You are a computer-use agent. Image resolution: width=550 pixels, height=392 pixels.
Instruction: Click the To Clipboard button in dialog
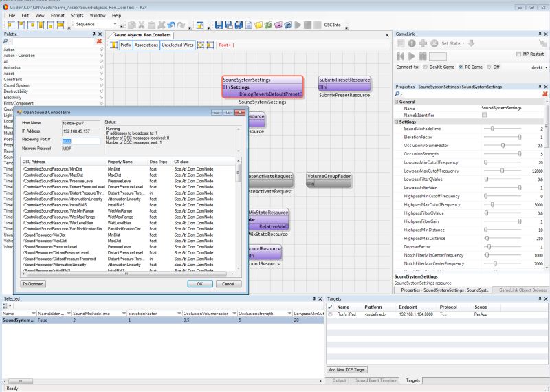tap(33, 284)
